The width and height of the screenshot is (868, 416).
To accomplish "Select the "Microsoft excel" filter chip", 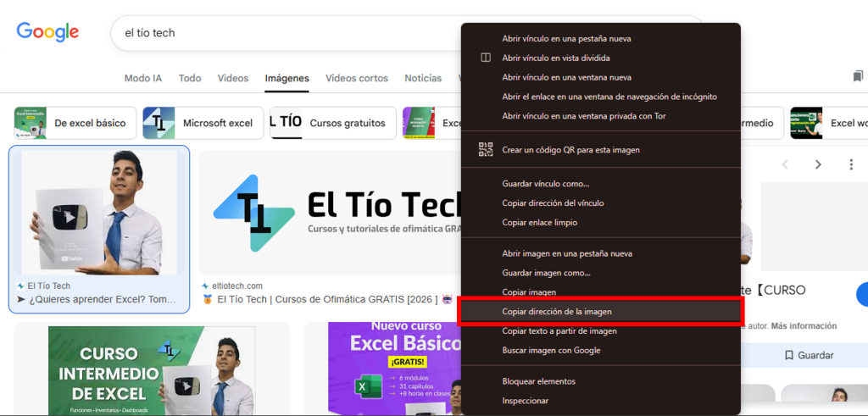I will 202,123.
